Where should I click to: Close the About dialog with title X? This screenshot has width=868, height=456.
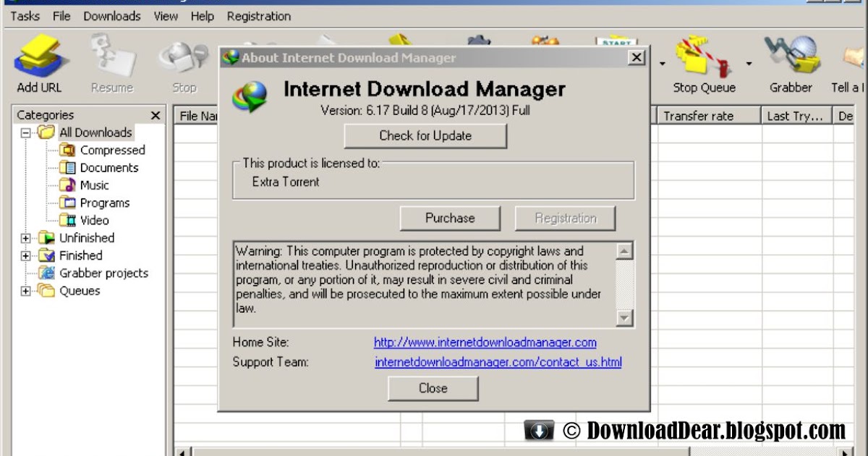[x=636, y=57]
